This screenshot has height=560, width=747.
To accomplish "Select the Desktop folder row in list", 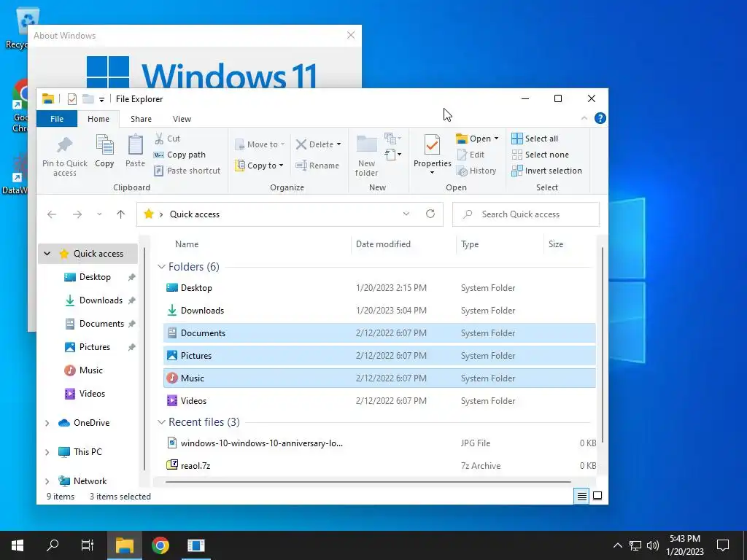I will click(x=379, y=287).
